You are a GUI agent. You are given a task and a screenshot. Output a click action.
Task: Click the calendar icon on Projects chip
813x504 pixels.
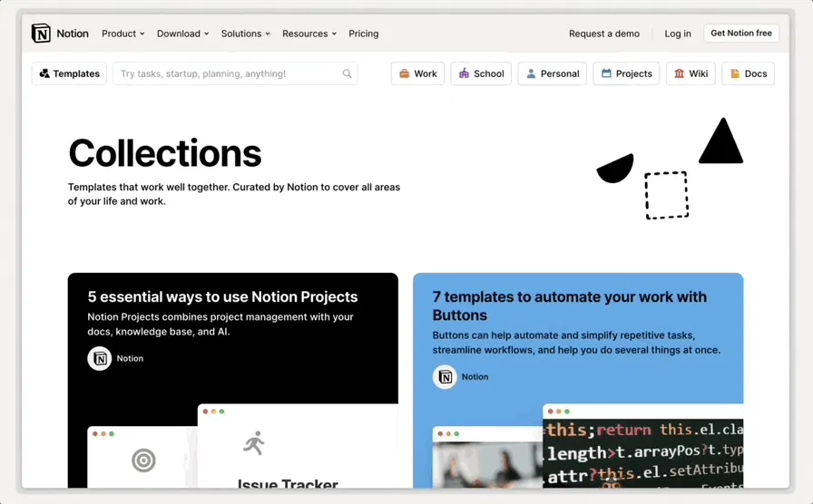pyautogui.click(x=606, y=73)
